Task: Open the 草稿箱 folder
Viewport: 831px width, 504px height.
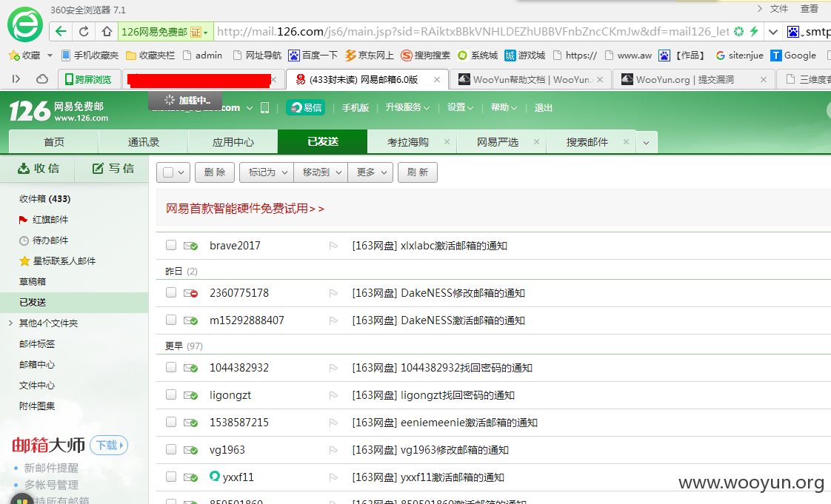Action: [33, 282]
